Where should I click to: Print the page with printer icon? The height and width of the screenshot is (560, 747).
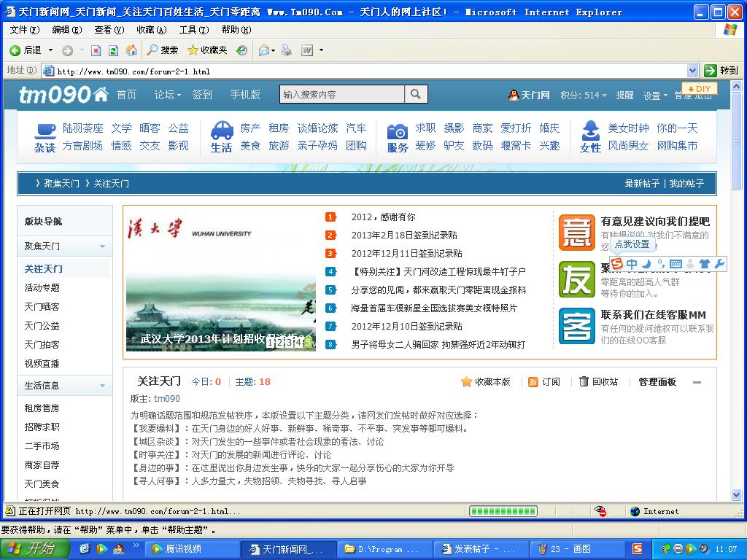tap(286, 50)
